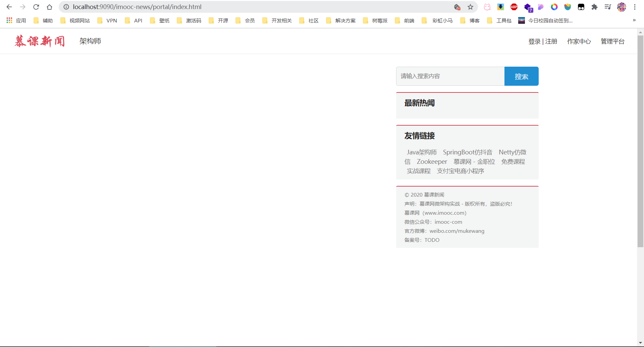This screenshot has width=644, height=347.
Task: Click the footer text 备案号：TODO
Action: tap(422, 240)
